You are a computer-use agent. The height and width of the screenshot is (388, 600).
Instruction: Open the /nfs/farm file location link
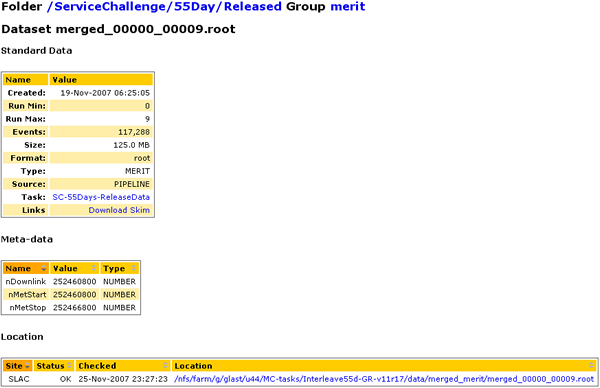pos(384,379)
